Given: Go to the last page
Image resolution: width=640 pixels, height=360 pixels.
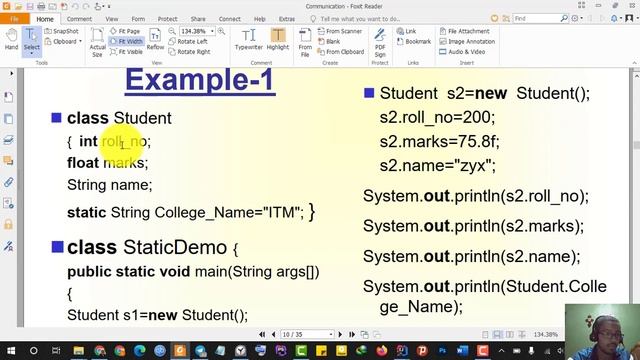Looking at the screenshot, I should click(x=352, y=334).
